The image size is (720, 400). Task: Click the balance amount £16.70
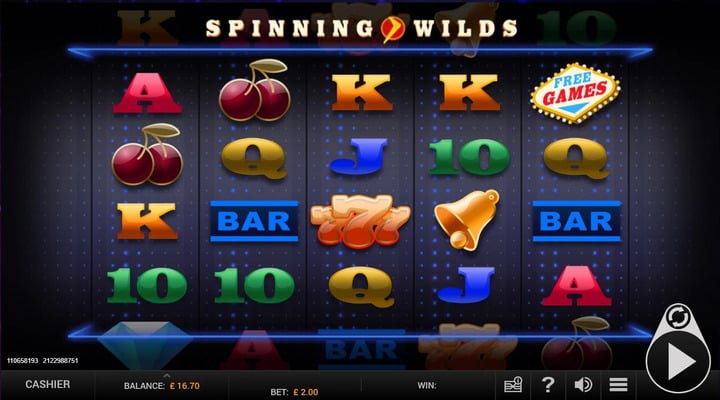pos(185,386)
